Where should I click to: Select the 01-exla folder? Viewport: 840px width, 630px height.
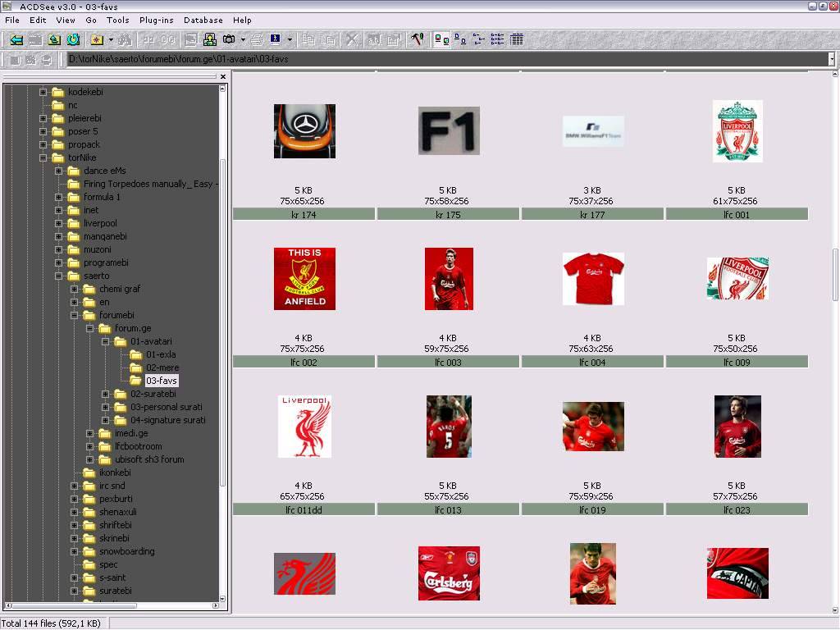coord(161,354)
